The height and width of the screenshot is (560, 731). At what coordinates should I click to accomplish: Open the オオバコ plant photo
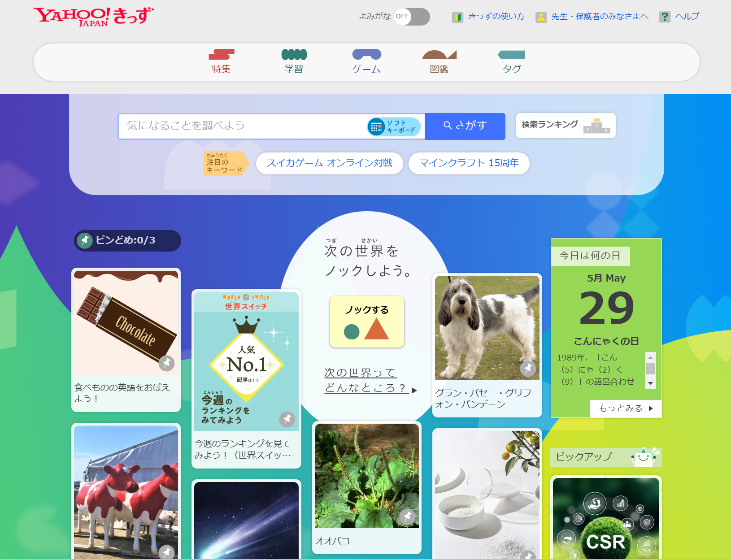pyautogui.click(x=367, y=476)
